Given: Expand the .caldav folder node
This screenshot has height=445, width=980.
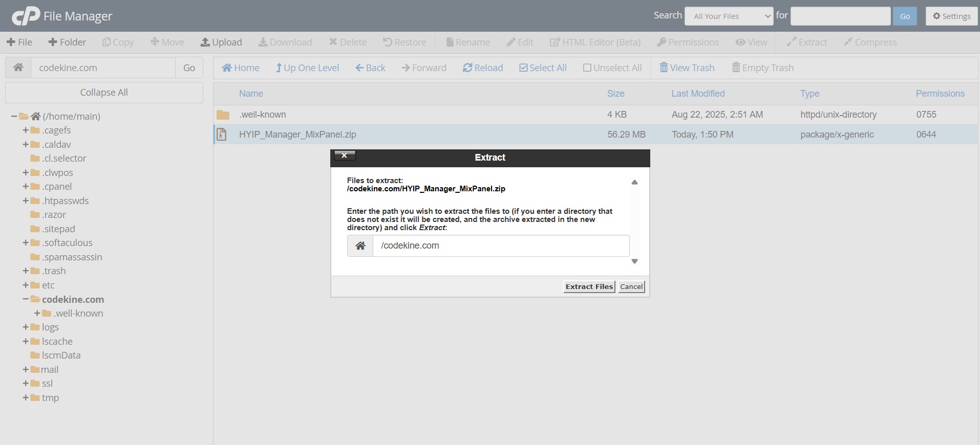Looking at the screenshot, I should (x=26, y=145).
